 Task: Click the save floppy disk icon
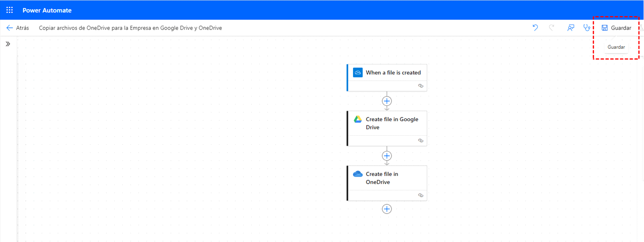(x=605, y=28)
